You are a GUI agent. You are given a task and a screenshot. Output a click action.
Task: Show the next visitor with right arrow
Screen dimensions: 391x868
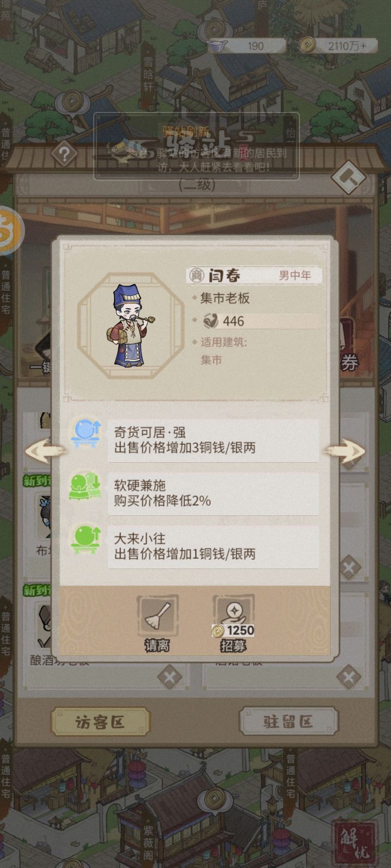345,451
